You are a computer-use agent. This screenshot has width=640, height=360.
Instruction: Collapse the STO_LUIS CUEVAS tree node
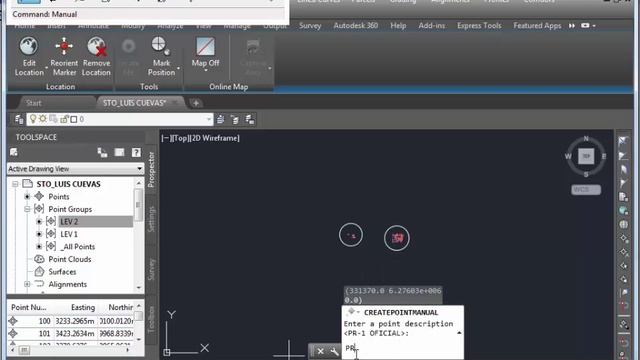(15, 184)
